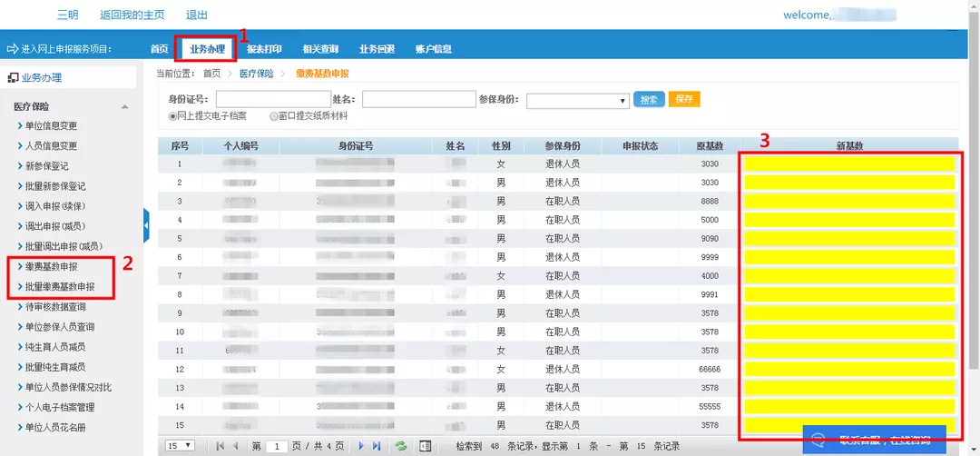
Task: Open 批量缴费基数申报 in the sidebar
Action: [x=60, y=287]
